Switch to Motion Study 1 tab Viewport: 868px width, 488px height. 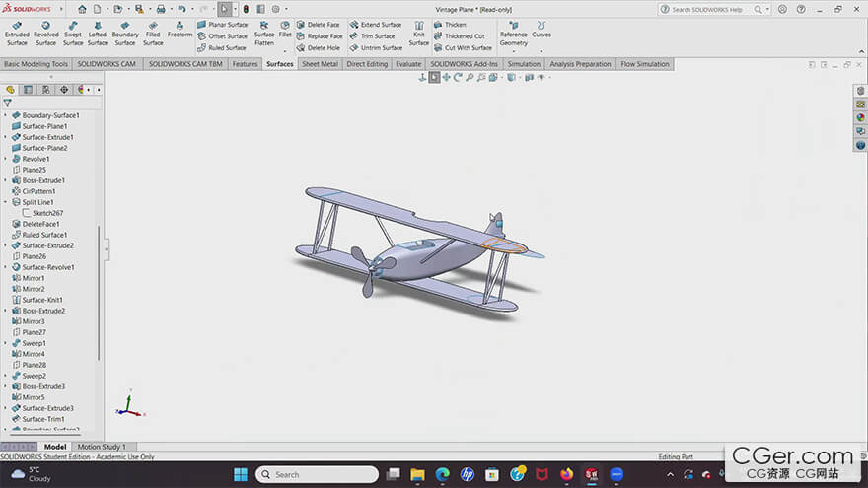[x=102, y=447]
